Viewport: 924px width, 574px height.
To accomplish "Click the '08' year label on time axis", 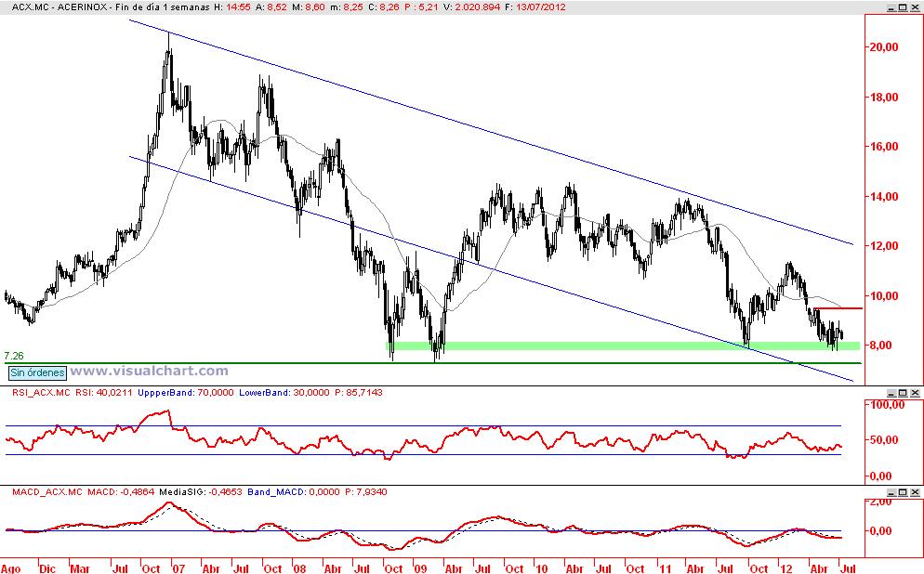I will [299, 568].
